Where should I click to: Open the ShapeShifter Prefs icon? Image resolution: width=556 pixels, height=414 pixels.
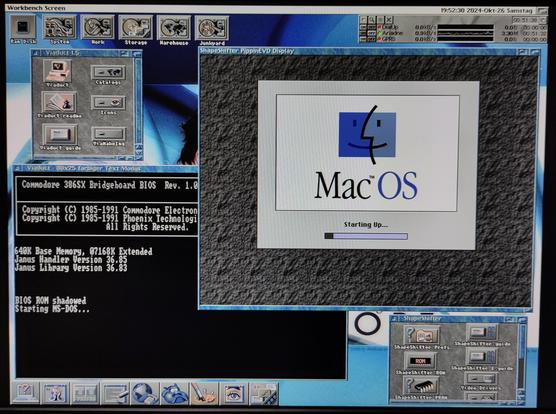[x=422, y=335]
